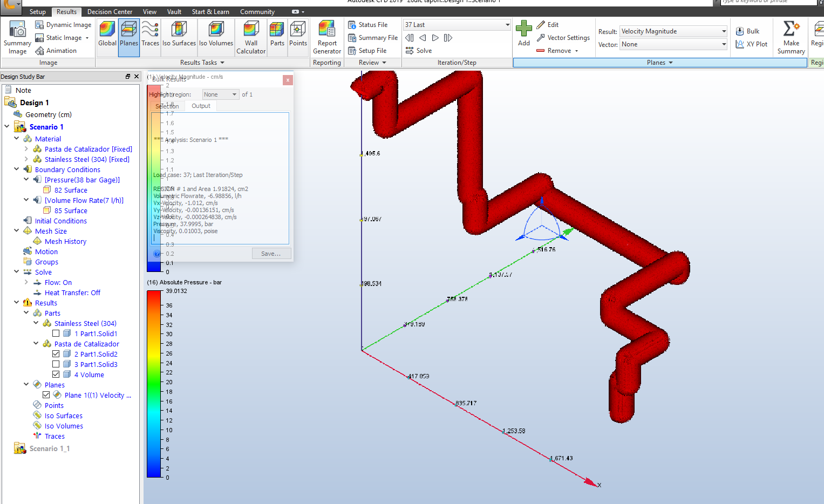Collapse the Scenario 1 tree node
This screenshot has width=824, height=504.
[x=7, y=127]
